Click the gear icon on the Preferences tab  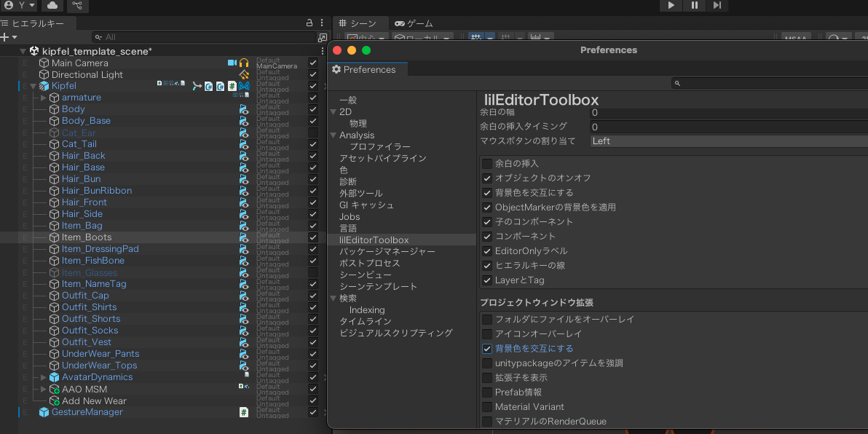[x=336, y=70]
